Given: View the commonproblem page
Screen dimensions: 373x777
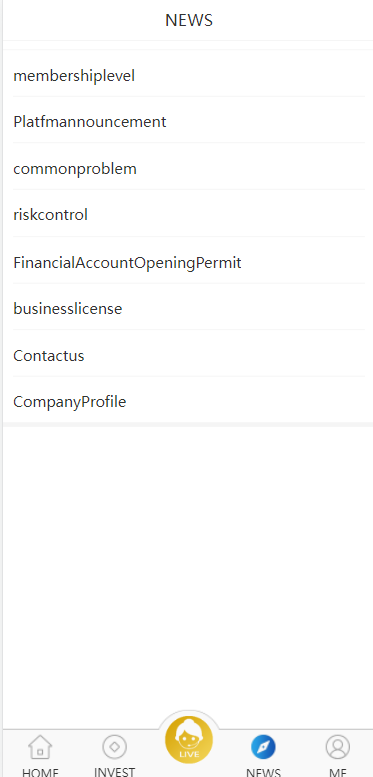Looking at the screenshot, I should click(x=188, y=168).
